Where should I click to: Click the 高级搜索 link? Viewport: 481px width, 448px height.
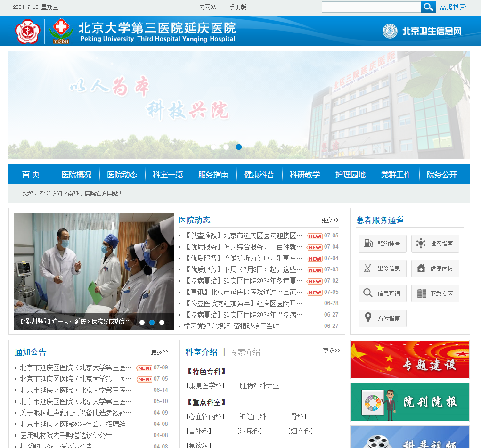[453, 7]
